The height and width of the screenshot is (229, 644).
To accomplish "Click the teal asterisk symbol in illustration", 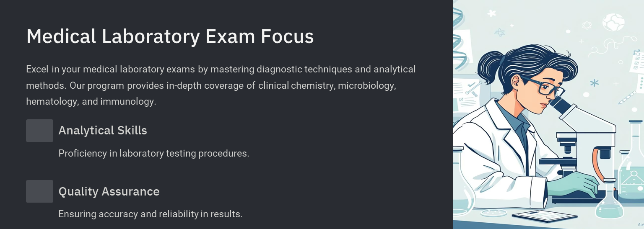I will pyautogui.click(x=594, y=83).
